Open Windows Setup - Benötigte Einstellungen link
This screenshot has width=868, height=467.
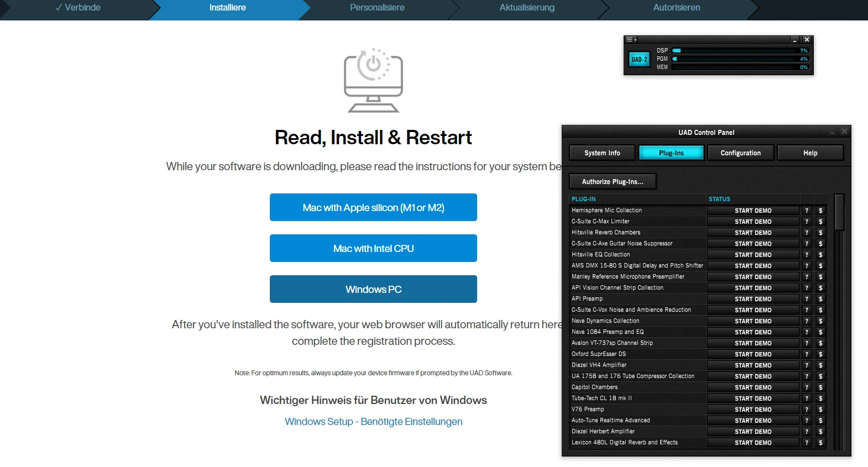point(373,422)
